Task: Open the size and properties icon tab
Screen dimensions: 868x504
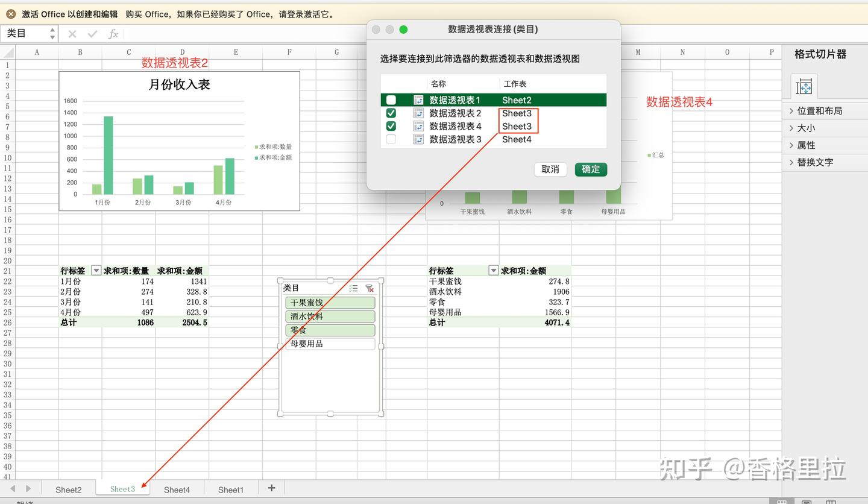Action: click(804, 87)
